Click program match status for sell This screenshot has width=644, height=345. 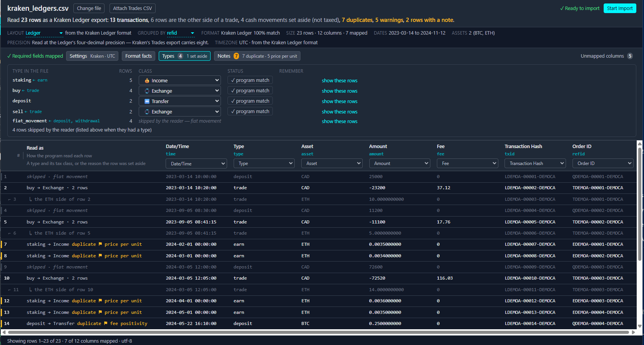pyautogui.click(x=250, y=111)
